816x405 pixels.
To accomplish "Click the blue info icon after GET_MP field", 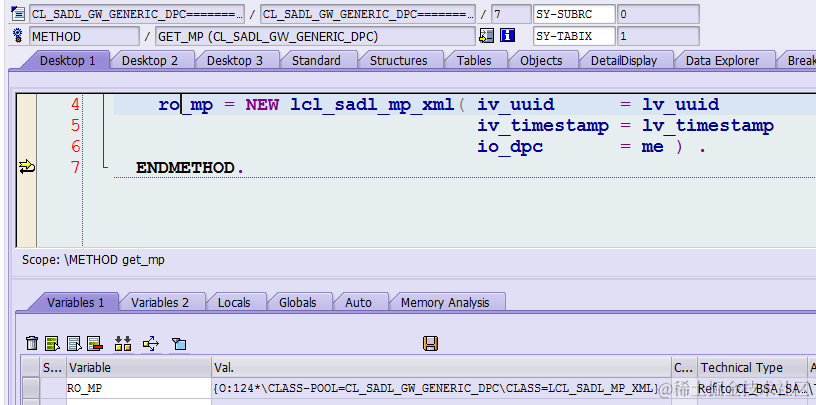I will (507, 35).
